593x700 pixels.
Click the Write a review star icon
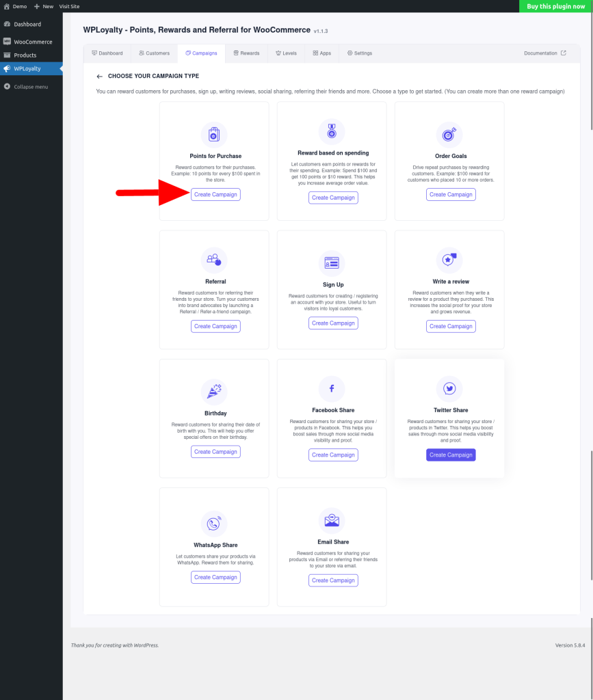click(449, 259)
